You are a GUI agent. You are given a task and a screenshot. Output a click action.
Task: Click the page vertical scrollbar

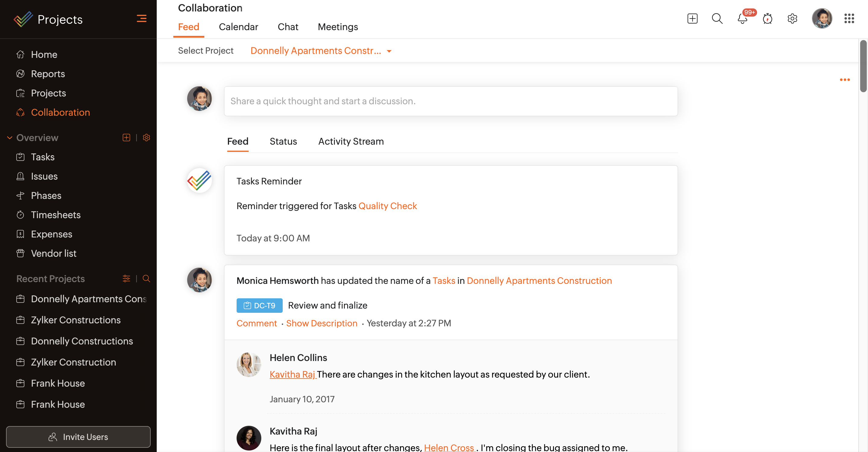tap(863, 66)
